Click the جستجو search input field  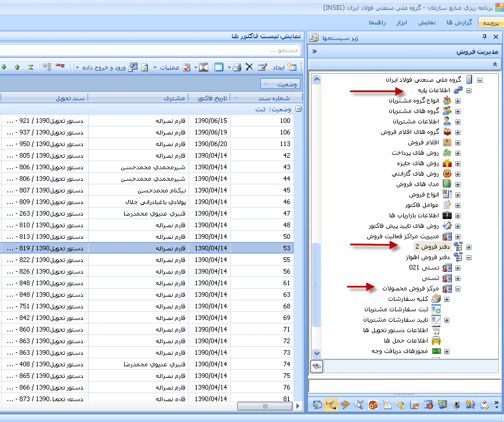pos(151,50)
